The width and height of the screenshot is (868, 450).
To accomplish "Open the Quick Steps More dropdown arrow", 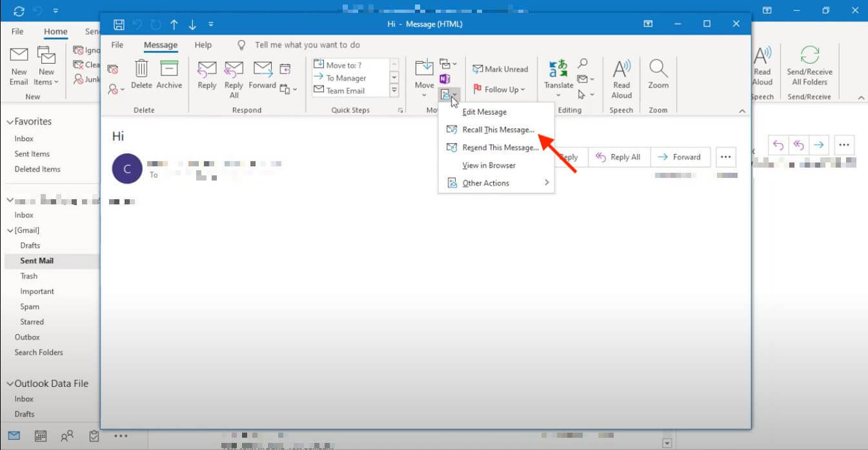I will coord(394,90).
